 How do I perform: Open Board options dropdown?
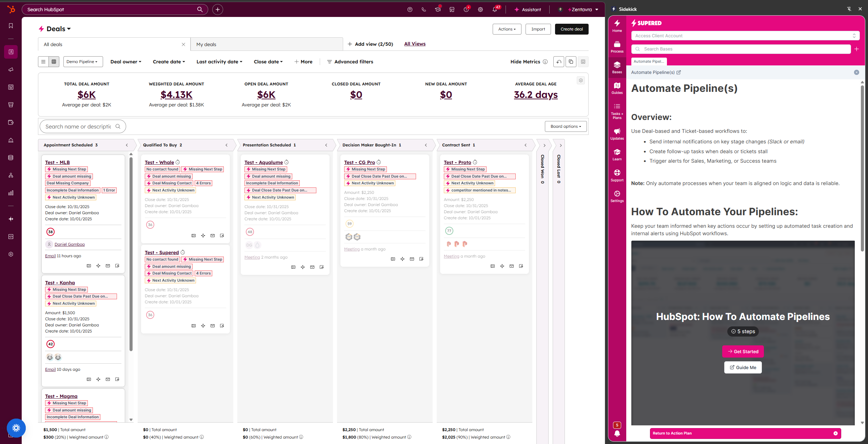point(566,126)
